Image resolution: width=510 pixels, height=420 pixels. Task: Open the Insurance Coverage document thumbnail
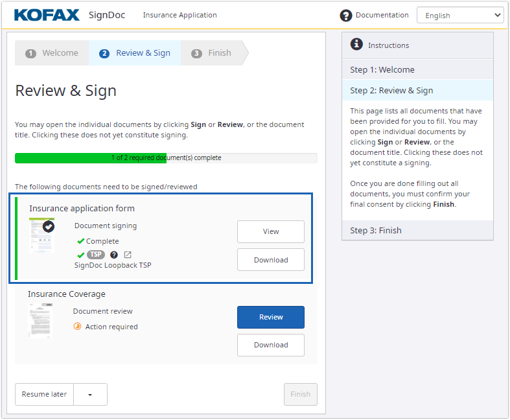(41, 320)
